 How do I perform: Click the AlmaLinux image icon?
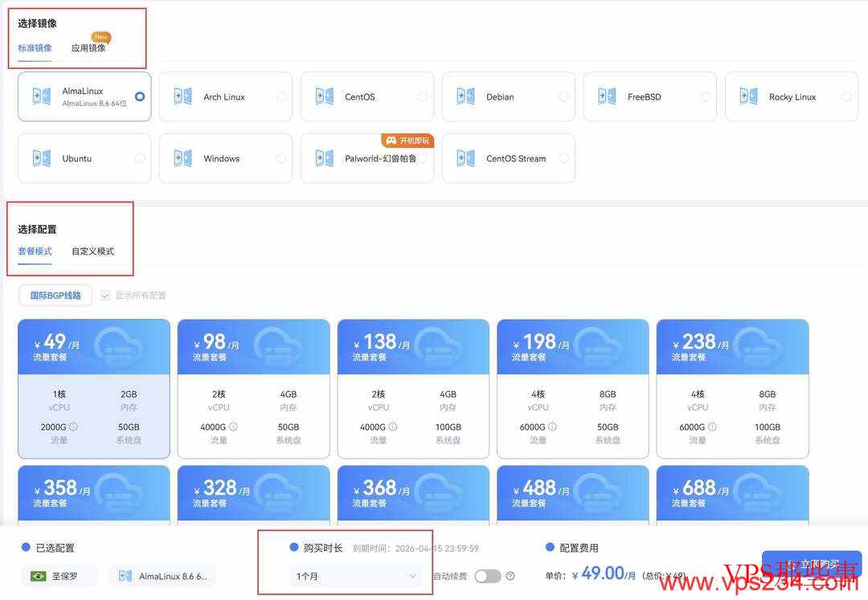pos(41,96)
